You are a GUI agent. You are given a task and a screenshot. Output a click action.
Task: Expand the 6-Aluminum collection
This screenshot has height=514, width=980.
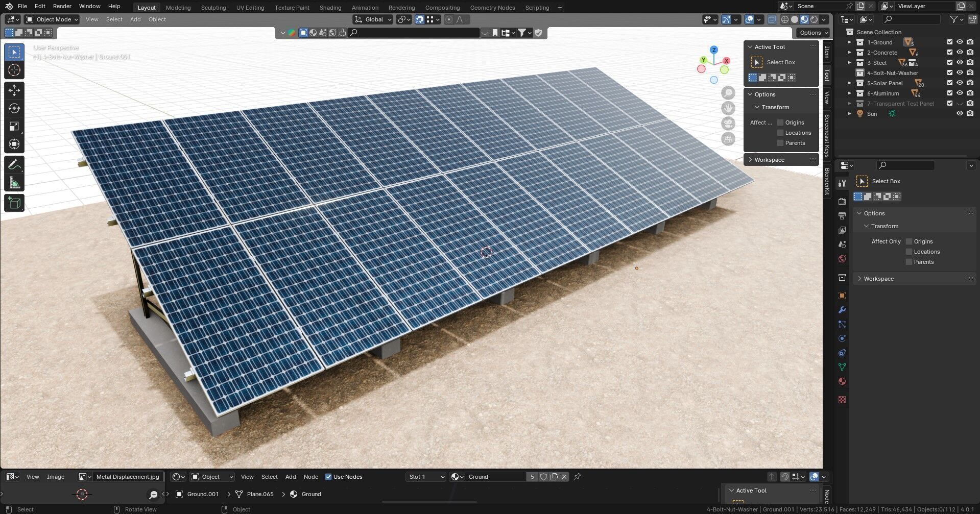(x=850, y=93)
